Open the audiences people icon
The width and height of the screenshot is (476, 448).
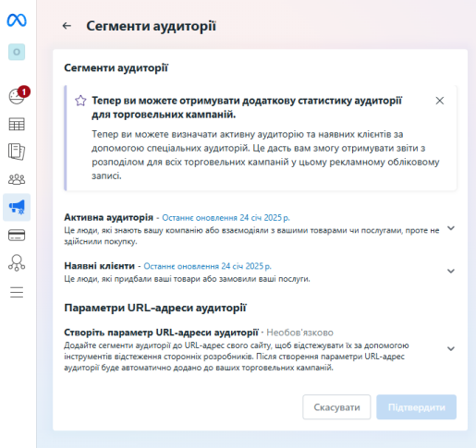[x=17, y=179]
